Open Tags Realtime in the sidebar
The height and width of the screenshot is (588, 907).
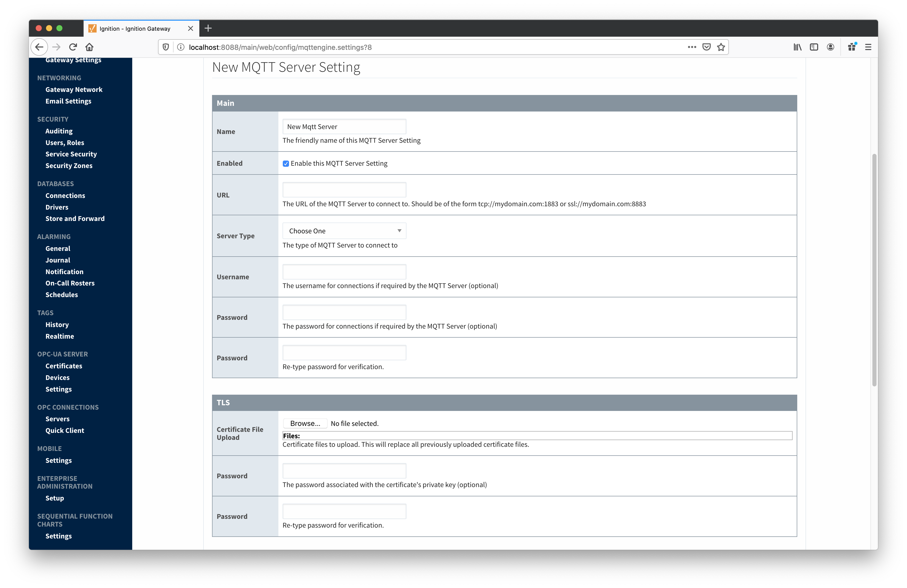[x=60, y=336]
